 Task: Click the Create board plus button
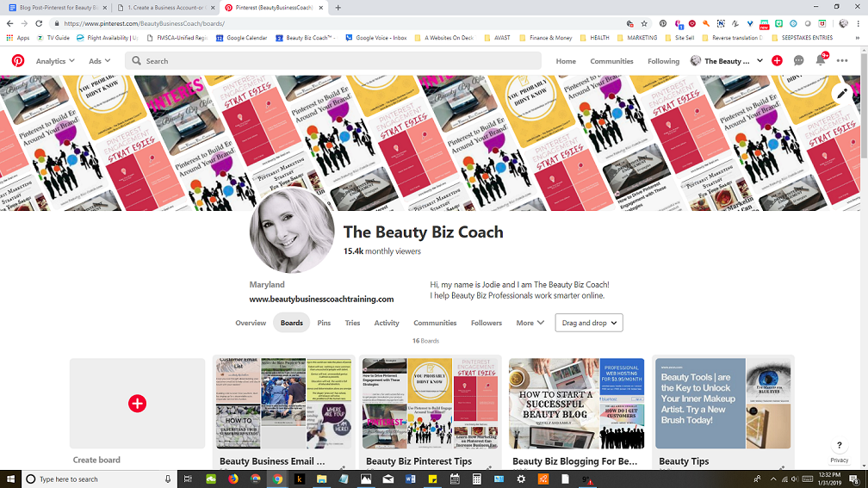coord(137,404)
